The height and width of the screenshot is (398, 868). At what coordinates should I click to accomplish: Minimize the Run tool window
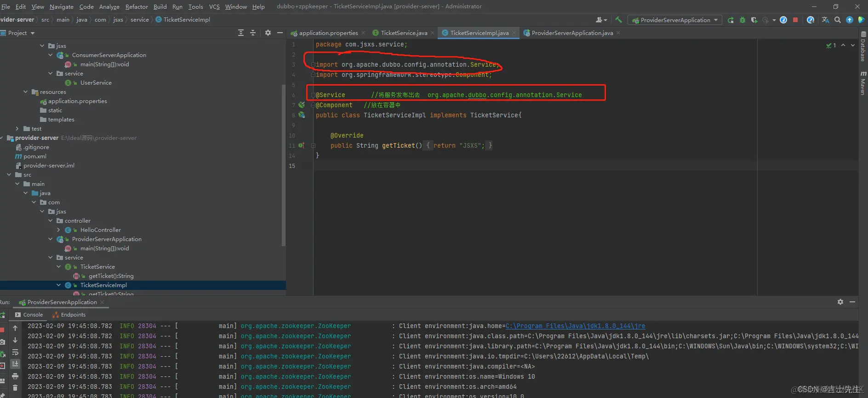coord(852,302)
